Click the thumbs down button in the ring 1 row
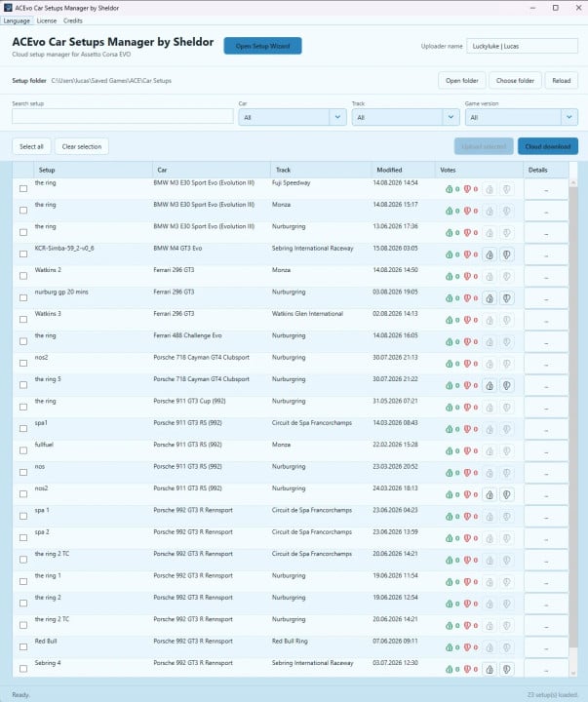This screenshot has height=702, width=588. (506, 582)
